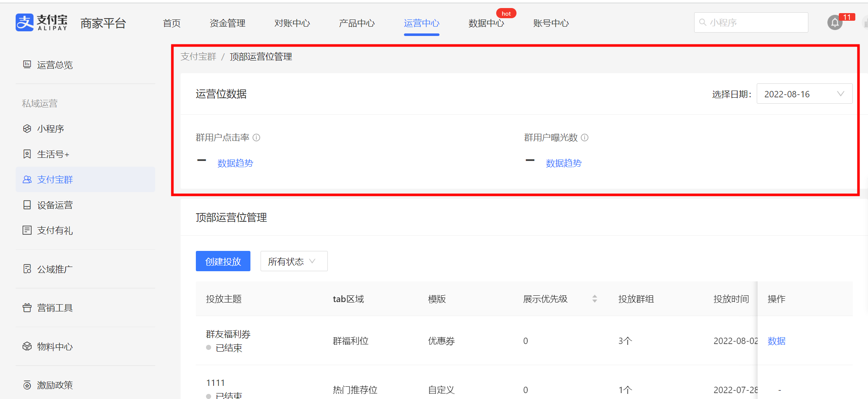Click the 投放群组 column header
Viewport: 868px width, 399px height.
tap(636, 299)
